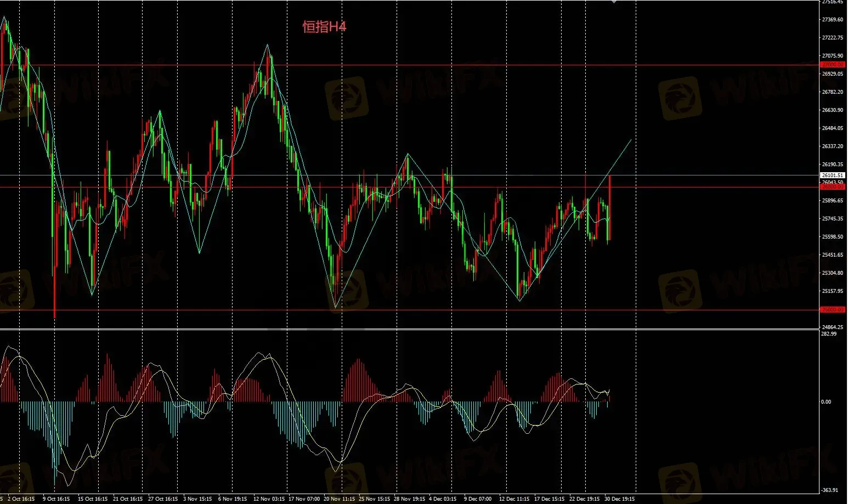
Task: Click the 9 Dec 07:00 time label
Action: point(477,499)
